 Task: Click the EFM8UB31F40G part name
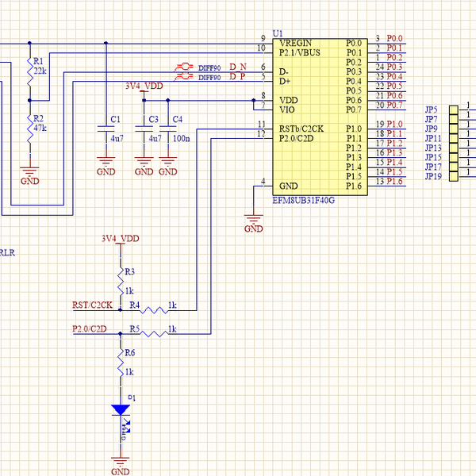tap(304, 201)
